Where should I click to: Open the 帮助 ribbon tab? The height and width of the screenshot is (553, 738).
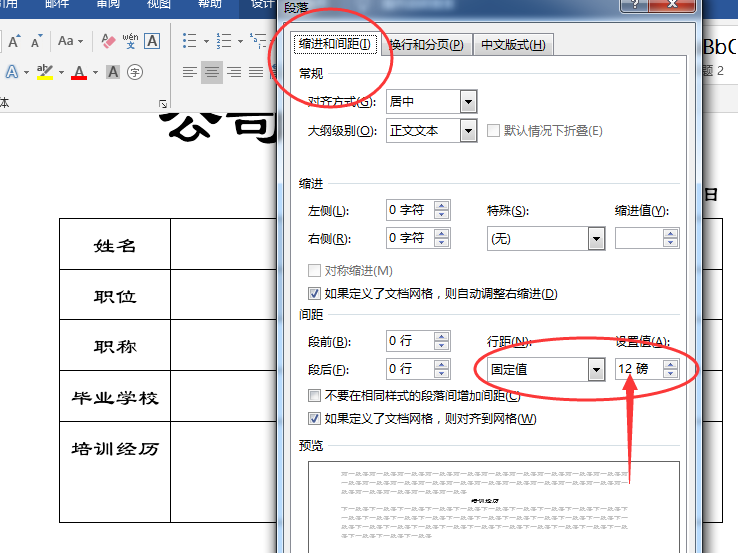(x=209, y=5)
